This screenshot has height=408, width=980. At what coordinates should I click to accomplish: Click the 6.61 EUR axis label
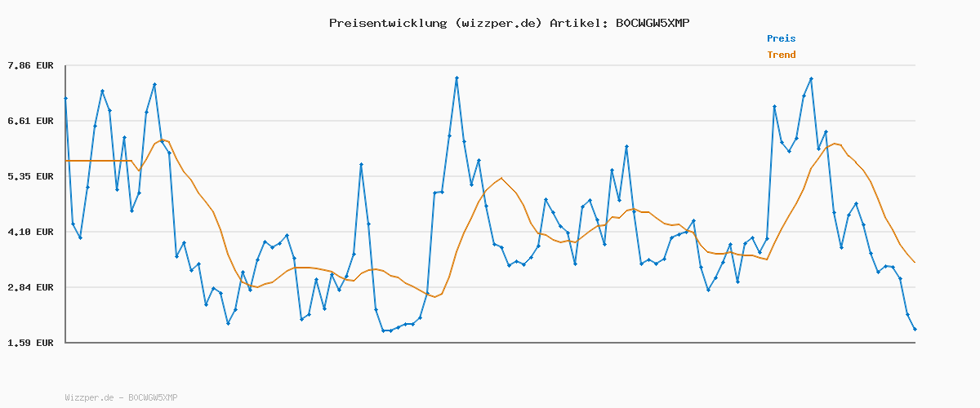[30, 121]
